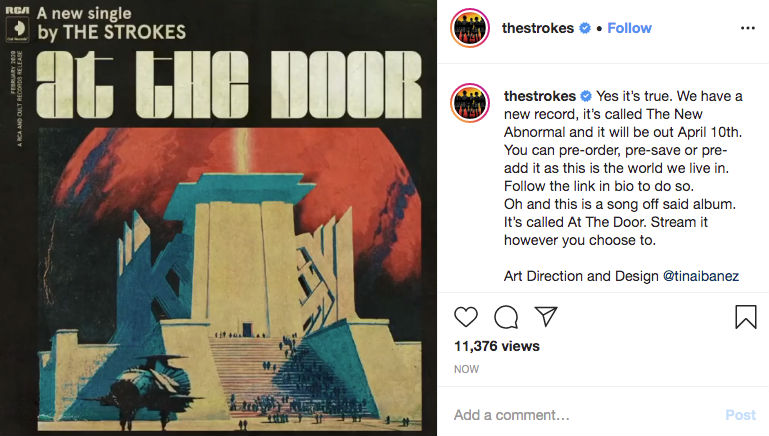Open the @tinaibanez mention link
Image resolution: width=769 pixels, height=436 pixels.
pos(701,276)
